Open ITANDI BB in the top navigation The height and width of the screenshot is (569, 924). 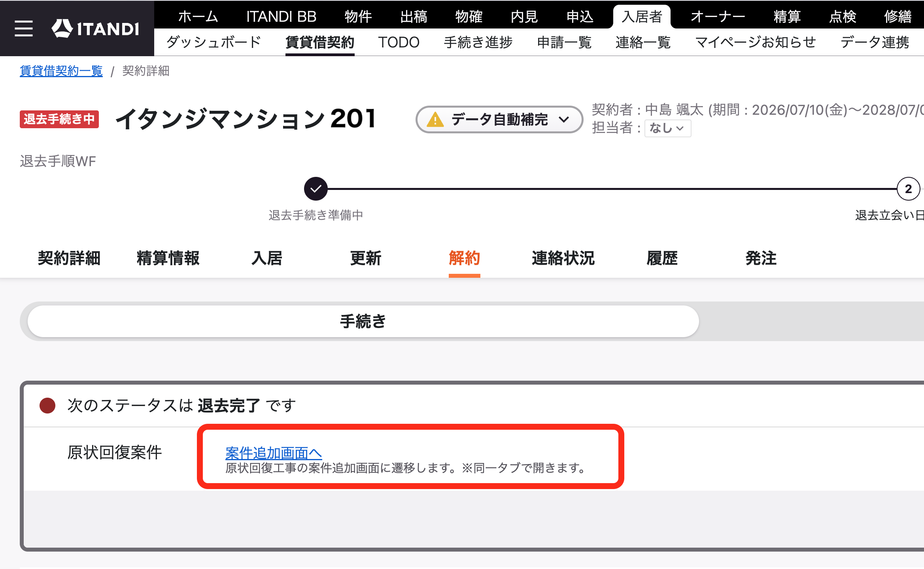click(281, 17)
